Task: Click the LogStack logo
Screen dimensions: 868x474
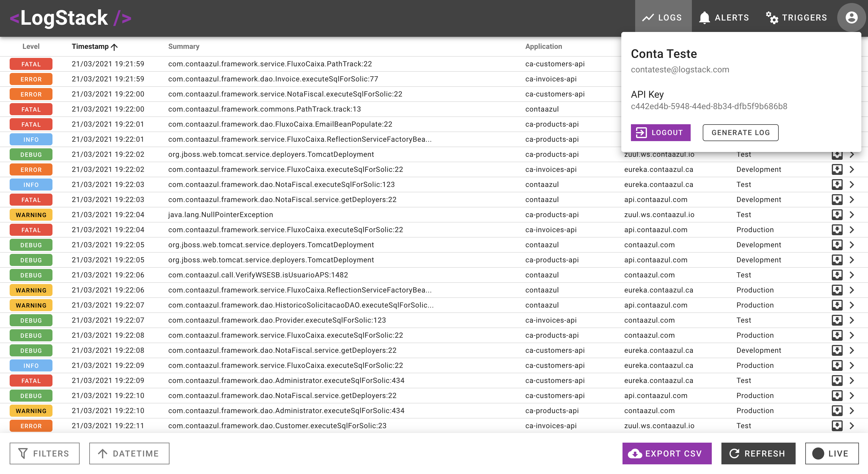Action: [x=71, y=18]
